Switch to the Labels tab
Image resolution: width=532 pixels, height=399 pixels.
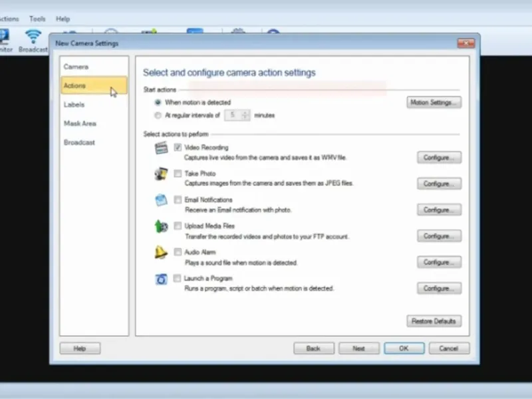click(94, 104)
